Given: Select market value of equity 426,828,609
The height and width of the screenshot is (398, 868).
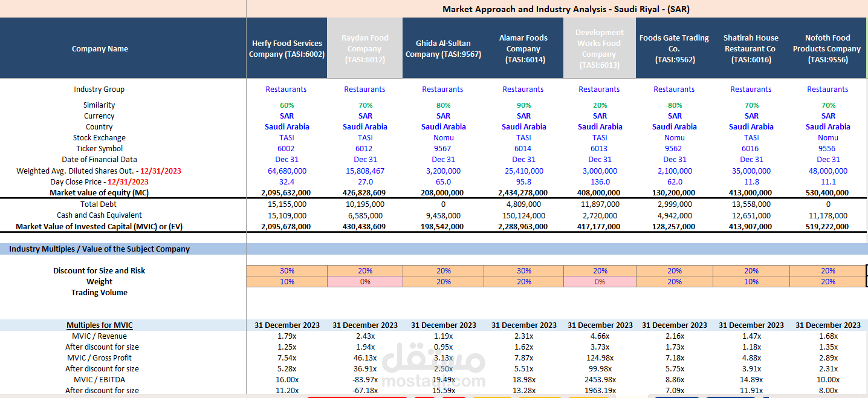Looking at the screenshot, I should click(x=364, y=193).
